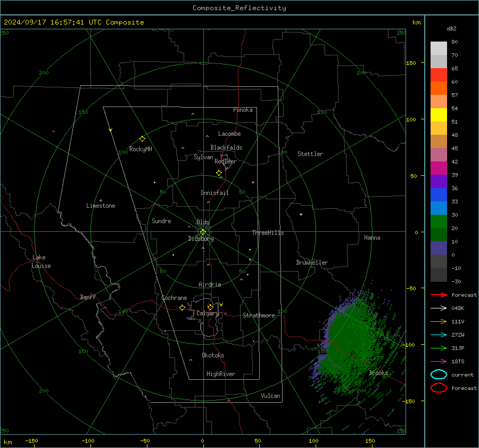Click the Cochrane label

(x=174, y=298)
